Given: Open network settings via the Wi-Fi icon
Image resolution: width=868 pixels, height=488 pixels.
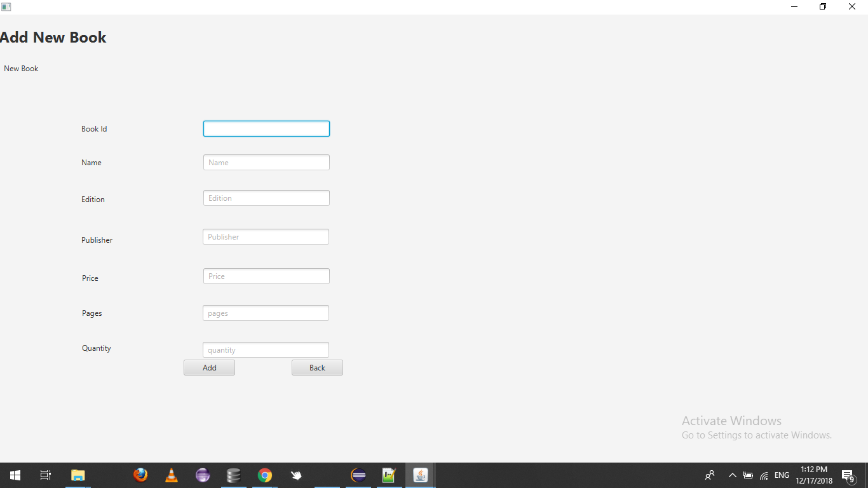Looking at the screenshot, I should click(763, 475).
